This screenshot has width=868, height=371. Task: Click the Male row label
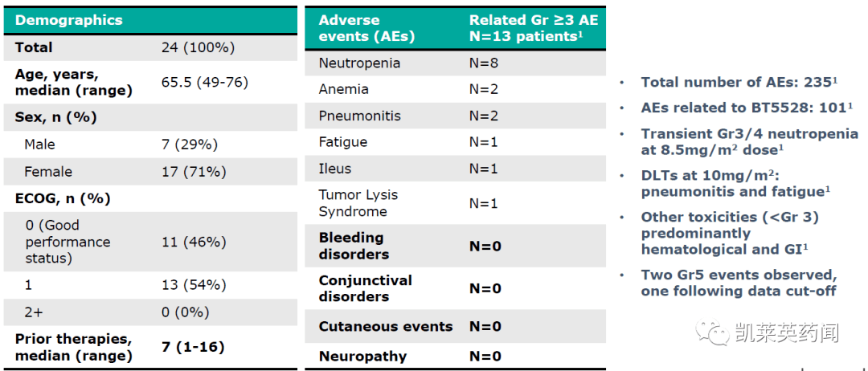coord(40,145)
